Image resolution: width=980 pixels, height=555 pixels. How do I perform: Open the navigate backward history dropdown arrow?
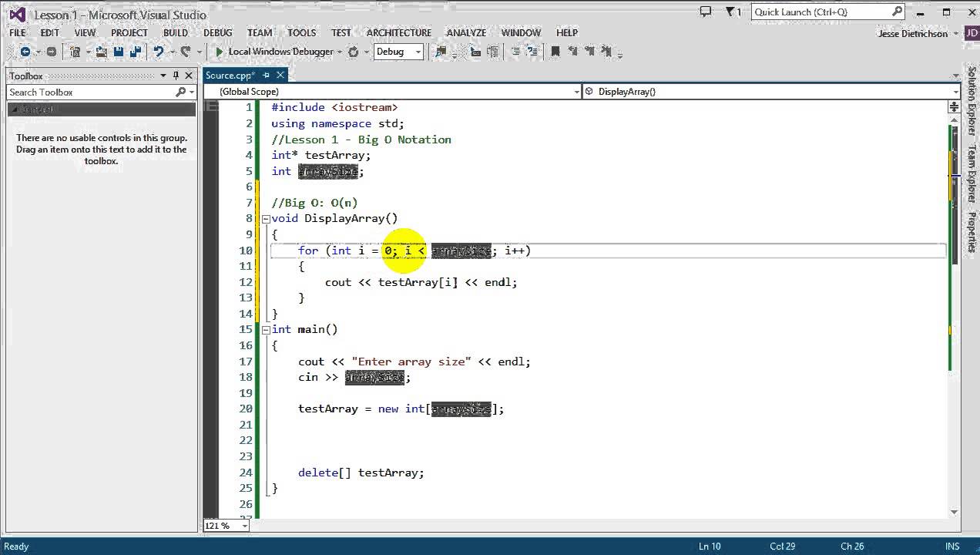(x=38, y=52)
